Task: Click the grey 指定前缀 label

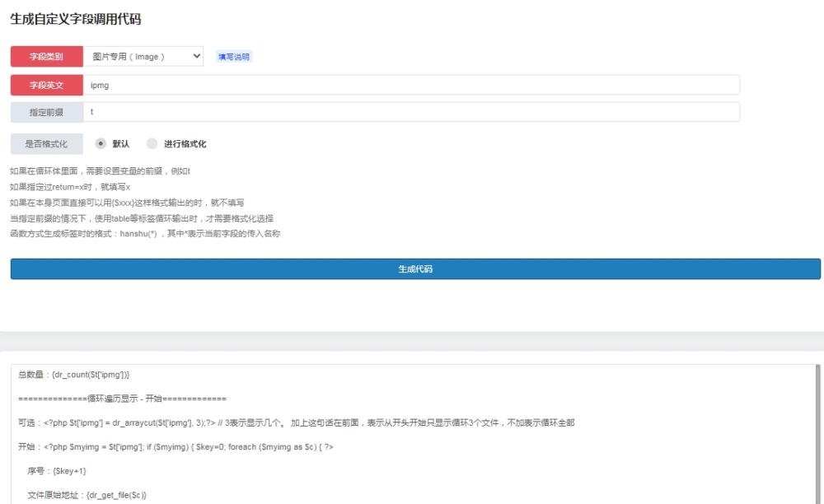Action: point(46,112)
